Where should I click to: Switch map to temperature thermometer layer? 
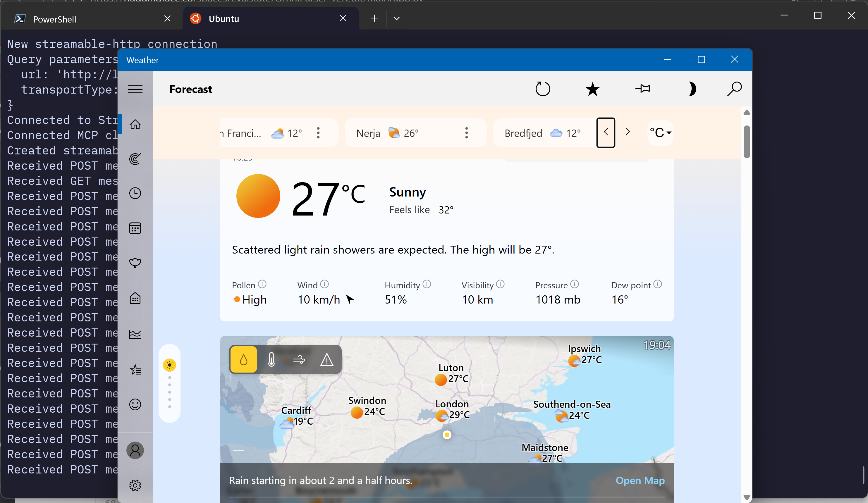(x=271, y=360)
